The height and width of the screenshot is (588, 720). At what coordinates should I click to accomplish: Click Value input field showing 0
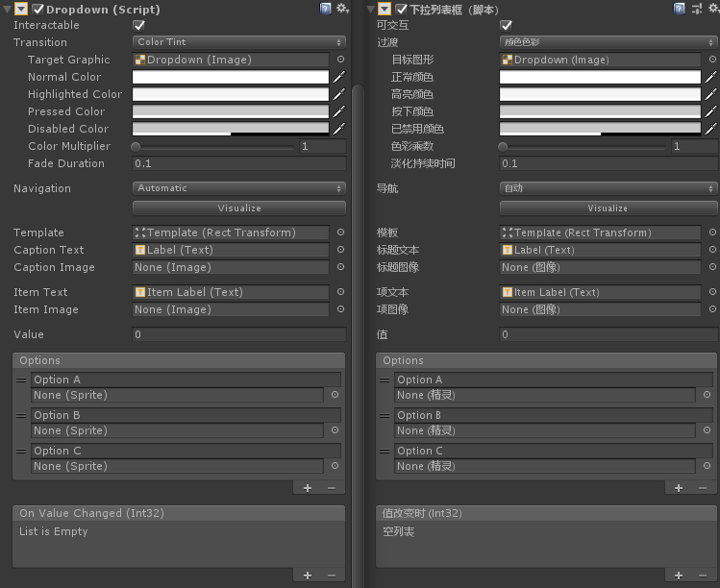click(x=239, y=334)
